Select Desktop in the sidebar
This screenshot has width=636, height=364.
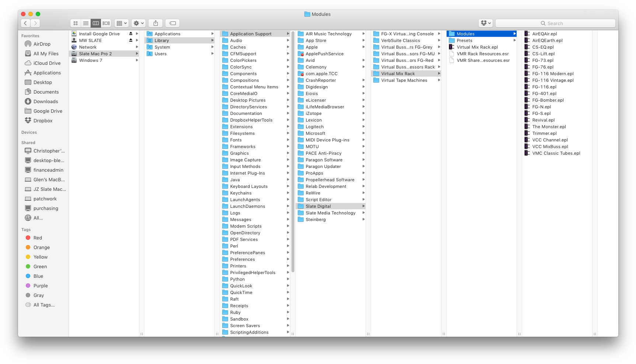pos(38,82)
